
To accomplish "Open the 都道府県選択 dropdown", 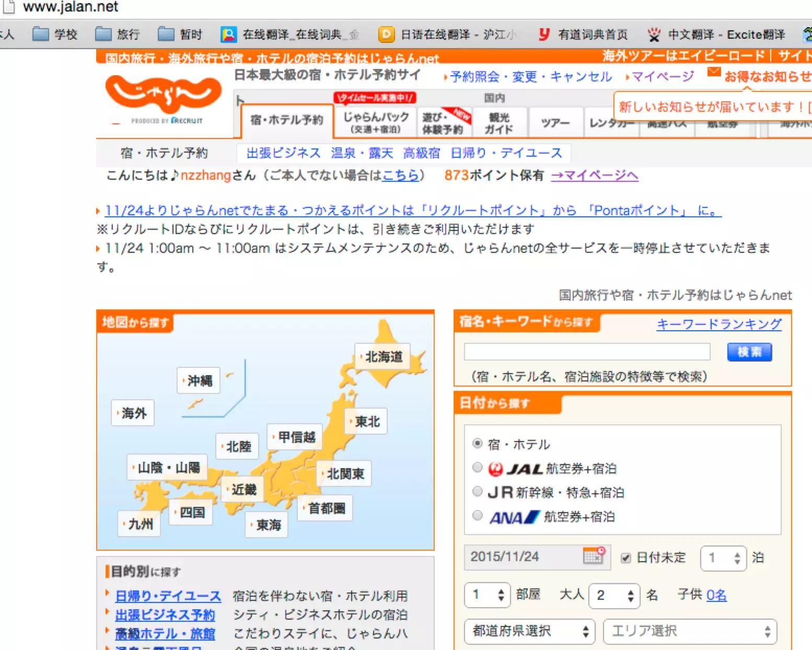I will click(530, 631).
